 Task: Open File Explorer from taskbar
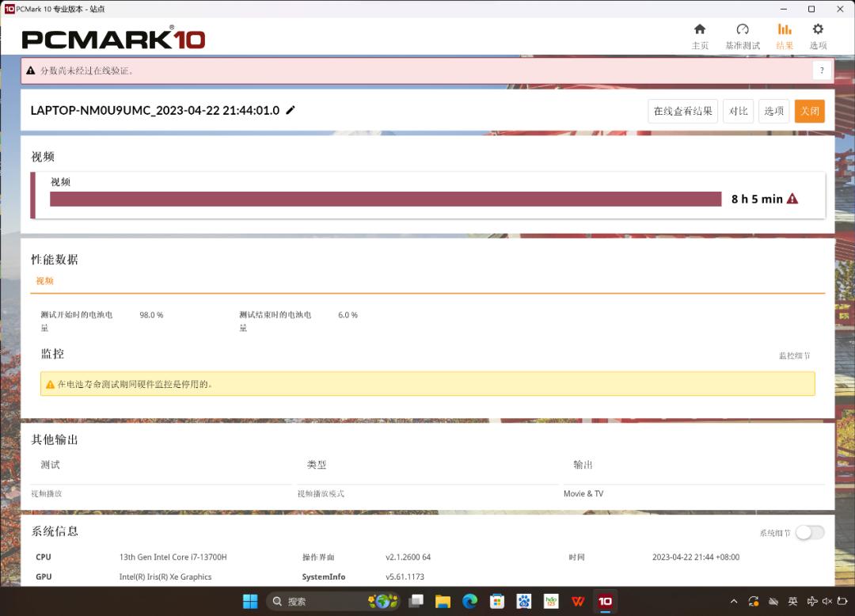[443, 601]
